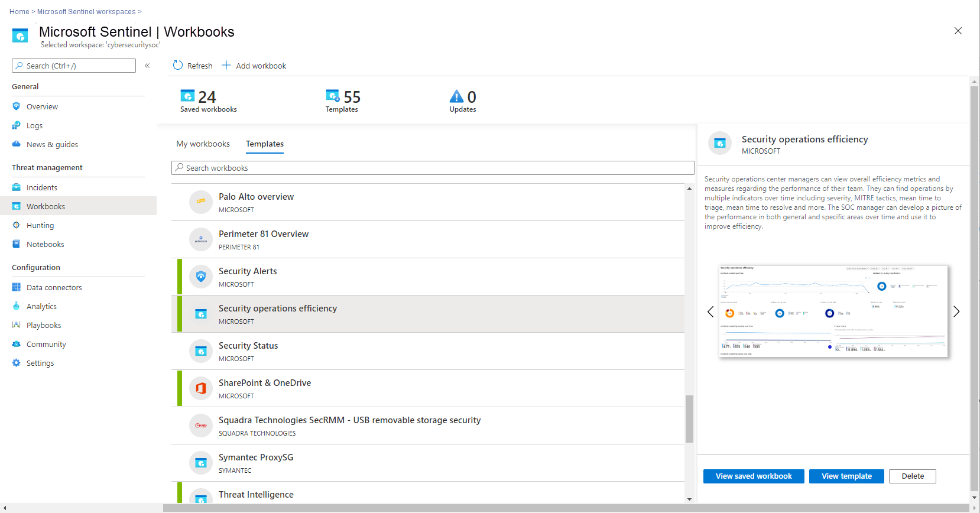
Task: Open Microsoft Sentinel workspaces breadcrumb
Action: point(86,11)
